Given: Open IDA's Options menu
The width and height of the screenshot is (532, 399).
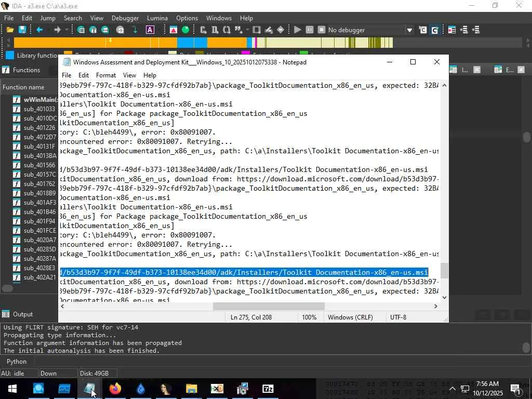Looking at the screenshot, I should coord(187,18).
